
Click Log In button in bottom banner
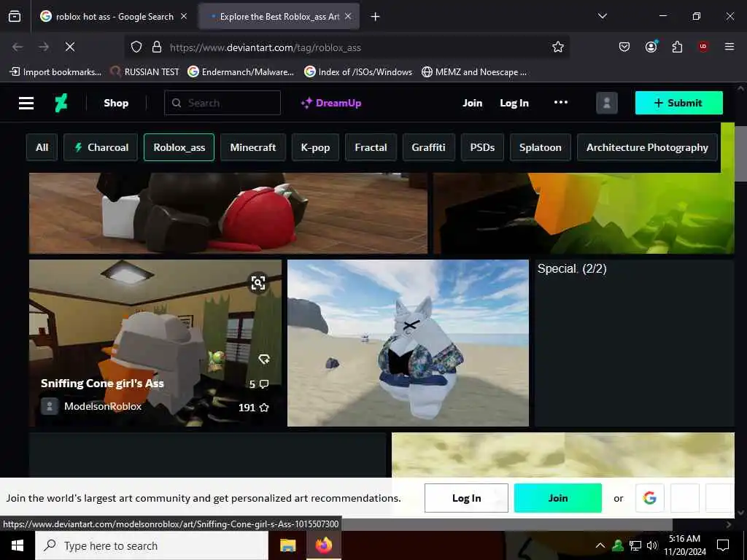point(466,498)
